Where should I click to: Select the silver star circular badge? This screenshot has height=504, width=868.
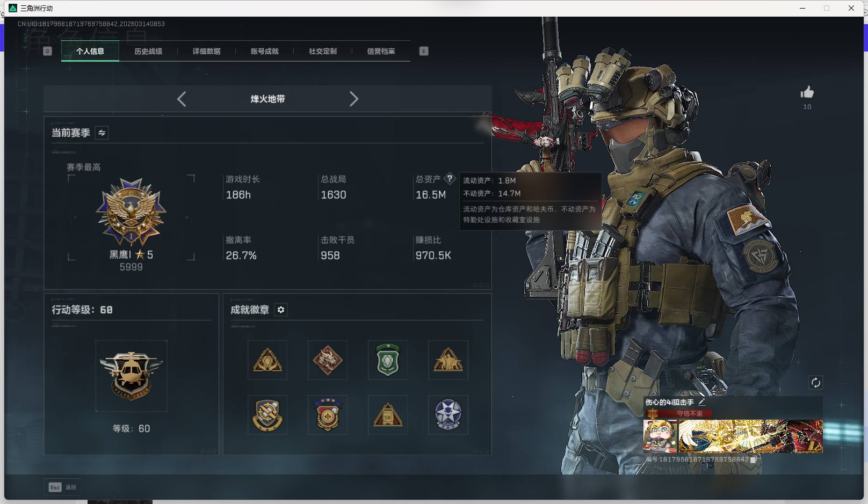(448, 415)
